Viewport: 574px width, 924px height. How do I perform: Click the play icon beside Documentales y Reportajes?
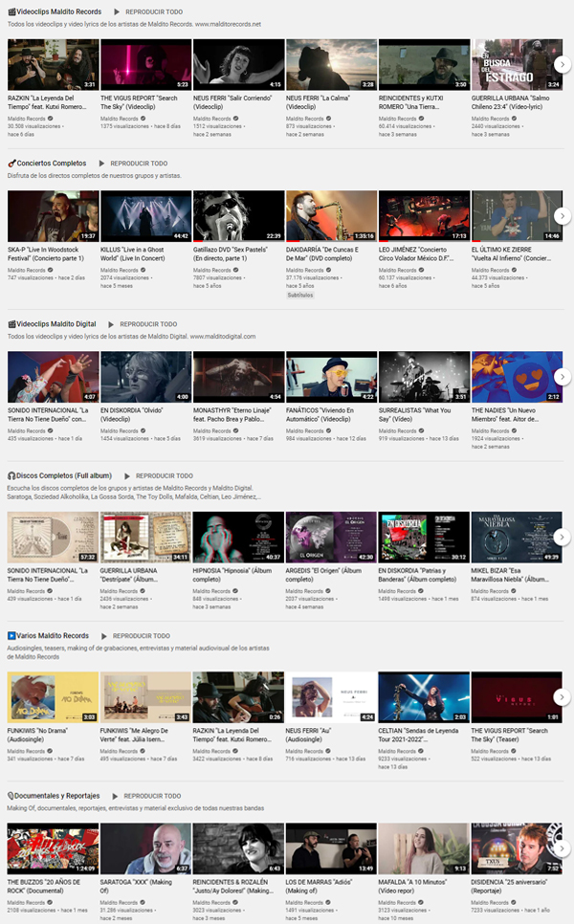coord(116,796)
